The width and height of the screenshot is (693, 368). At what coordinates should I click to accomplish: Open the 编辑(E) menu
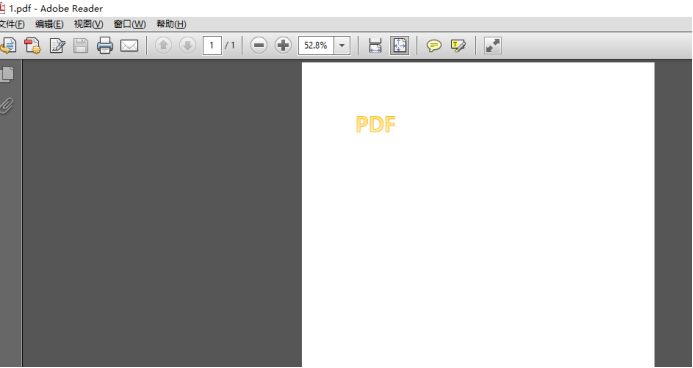click(49, 24)
